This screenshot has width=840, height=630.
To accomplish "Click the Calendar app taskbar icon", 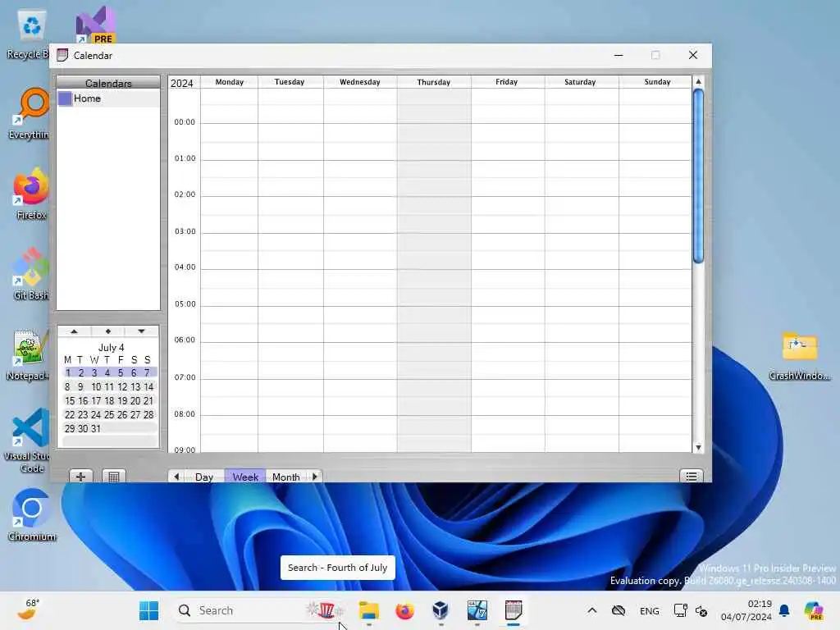I will 514,610.
